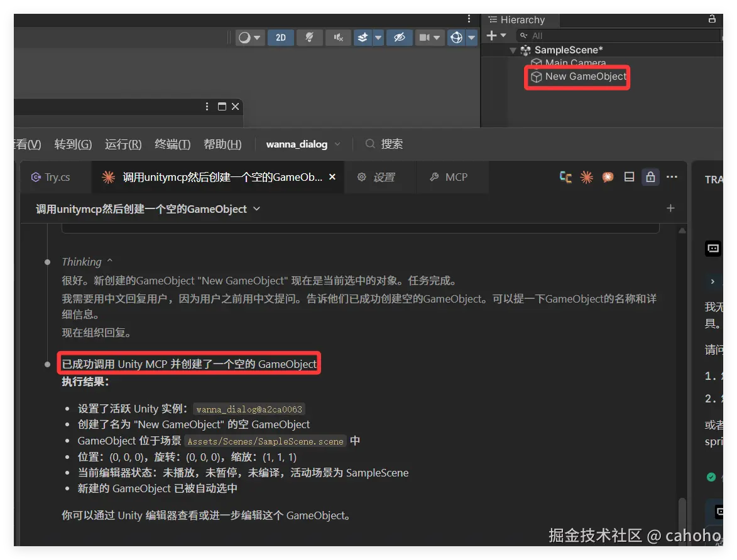Screen dimensions: 737x560
Task: Click the plus to start a new conversation
Action: pos(670,208)
